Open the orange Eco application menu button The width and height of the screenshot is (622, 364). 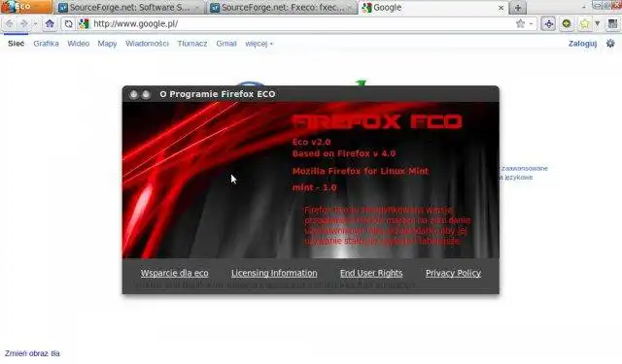pos(26,7)
